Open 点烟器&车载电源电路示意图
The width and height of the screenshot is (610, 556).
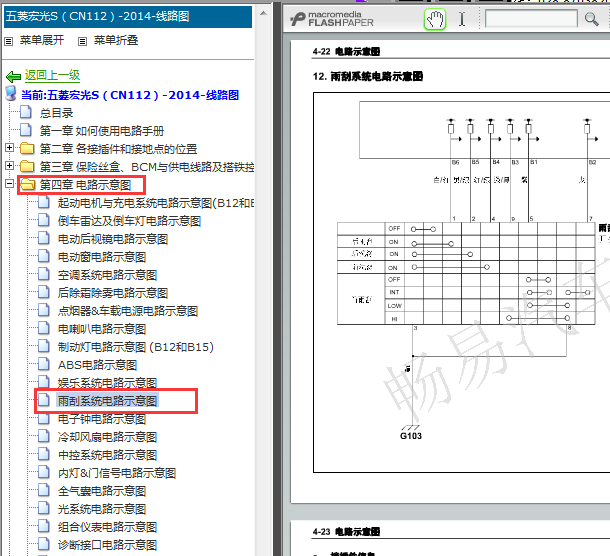128,311
